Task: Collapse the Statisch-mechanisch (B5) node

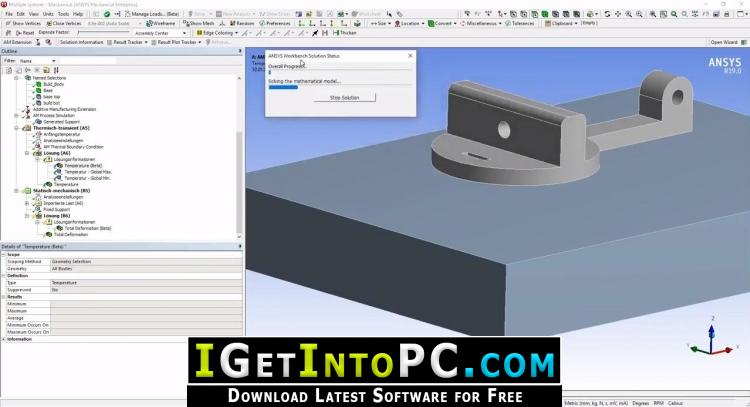Action: point(17,190)
